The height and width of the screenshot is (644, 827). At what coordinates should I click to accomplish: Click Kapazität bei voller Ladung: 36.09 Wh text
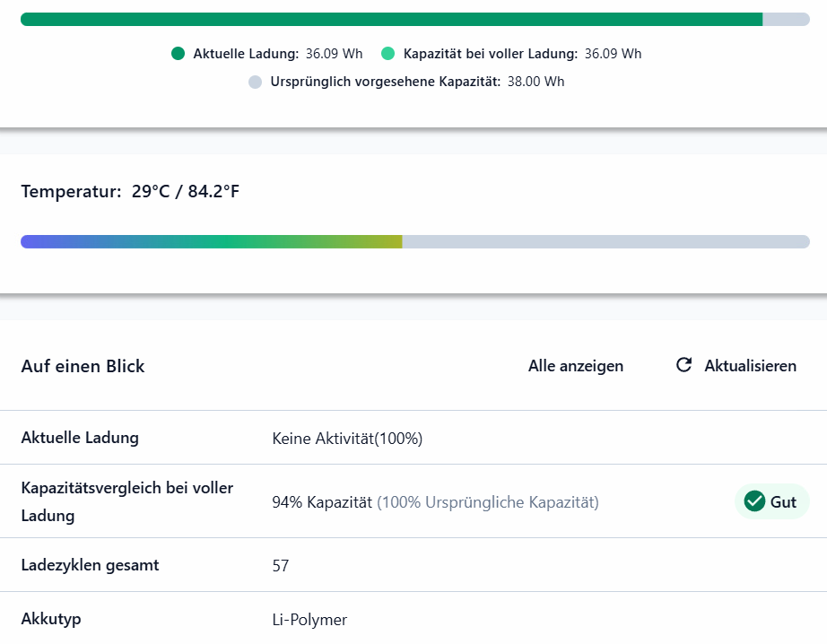(x=523, y=54)
